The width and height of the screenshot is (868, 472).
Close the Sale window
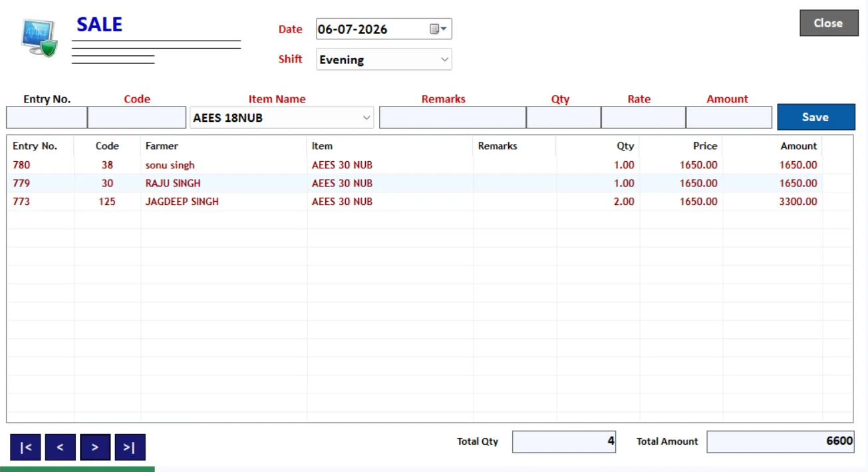[x=829, y=23]
